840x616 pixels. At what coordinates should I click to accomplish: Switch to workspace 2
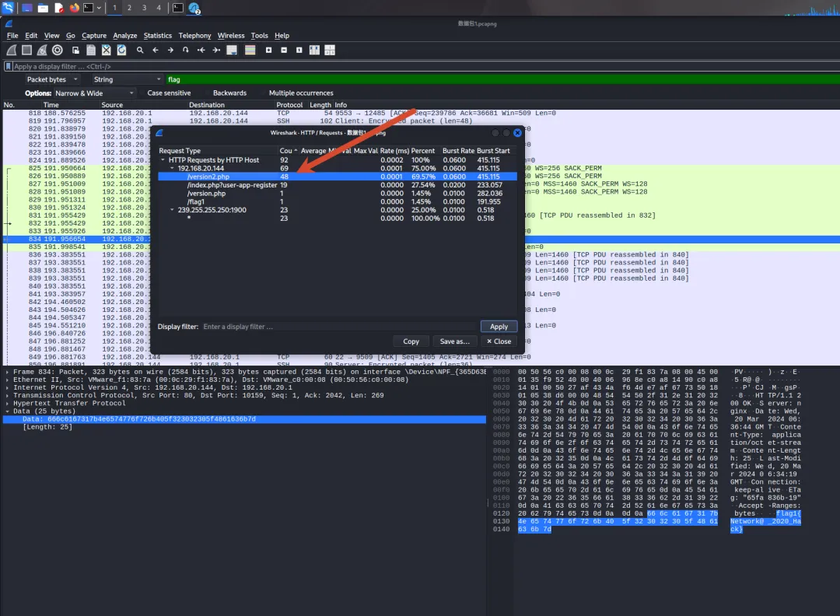[x=129, y=8]
